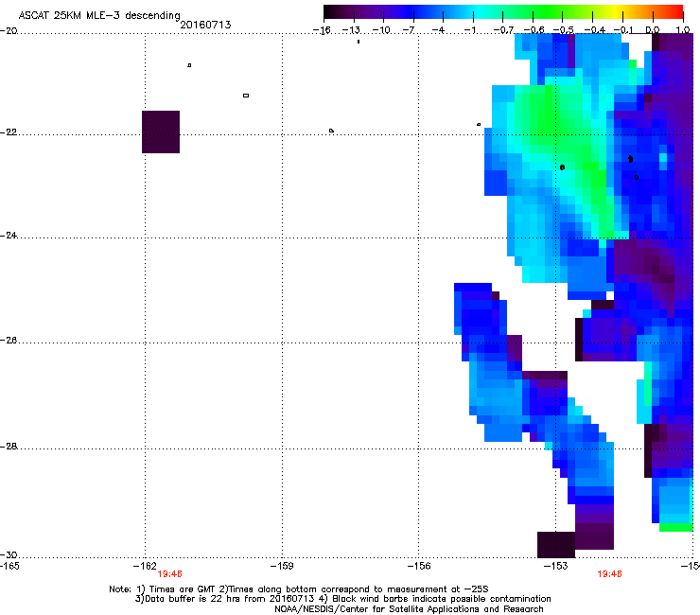Click the color scale label "-0.6"
Screen dimensions: 700x615
click(x=534, y=30)
